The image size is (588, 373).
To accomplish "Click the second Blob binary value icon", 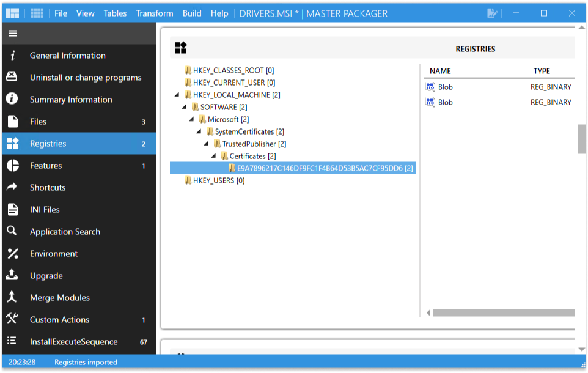I will (430, 102).
